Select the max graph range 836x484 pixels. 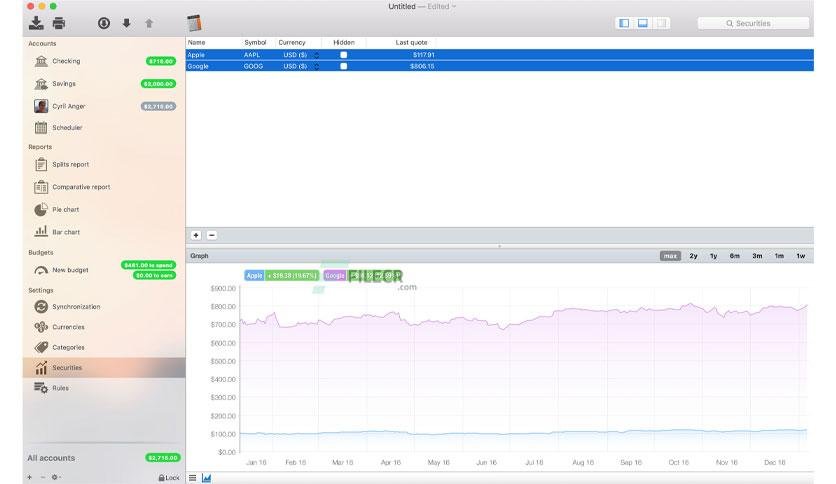(670, 256)
